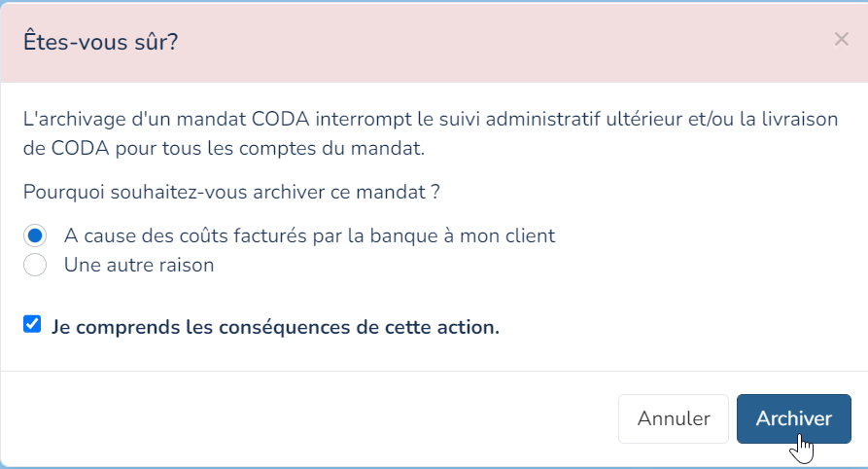Image resolution: width=868 pixels, height=469 pixels.
Task: Close the "Êtes-vous sûr?" dialog with the X
Action: [841, 39]
